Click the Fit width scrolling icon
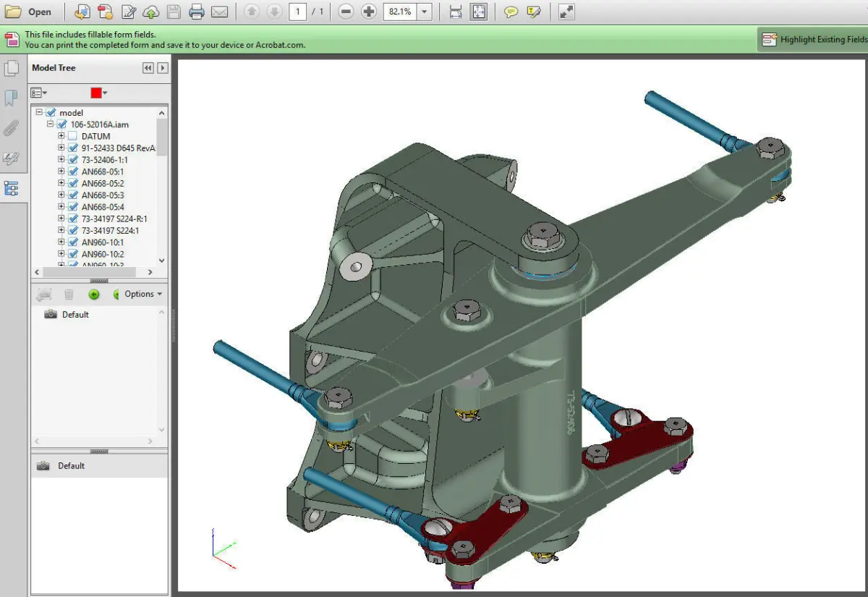This screenshot has height=597, width=868. pyautogui.click(x=455, y=12)
